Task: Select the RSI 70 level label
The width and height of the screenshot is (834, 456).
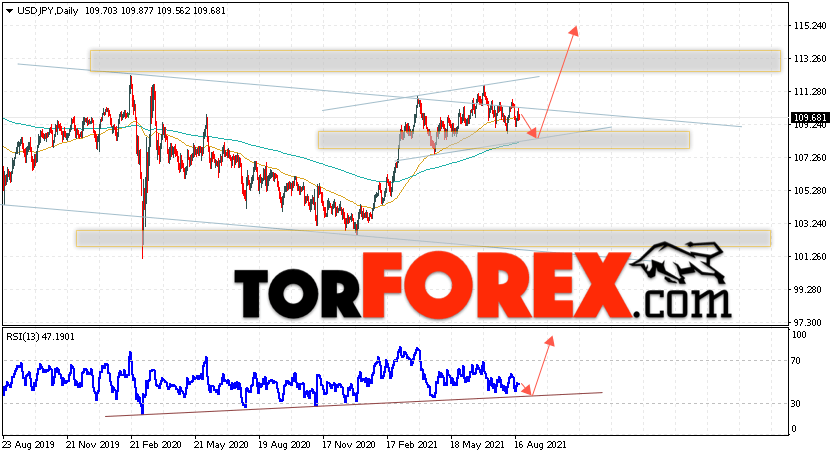Action: [796, 361]
